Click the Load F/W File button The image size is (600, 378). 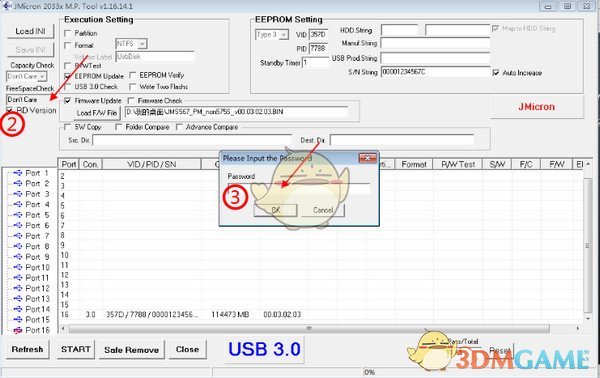pos(97,113)
